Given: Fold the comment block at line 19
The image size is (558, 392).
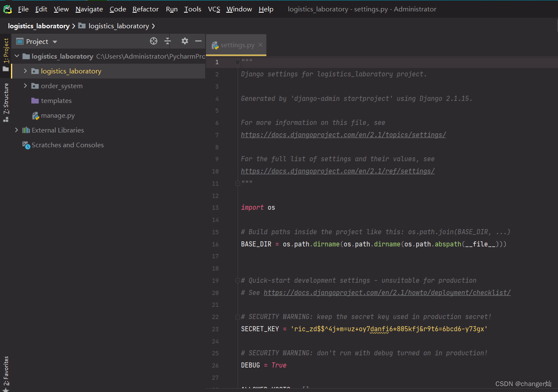Looking at the screenshot, I should click(x=238, y=281).
